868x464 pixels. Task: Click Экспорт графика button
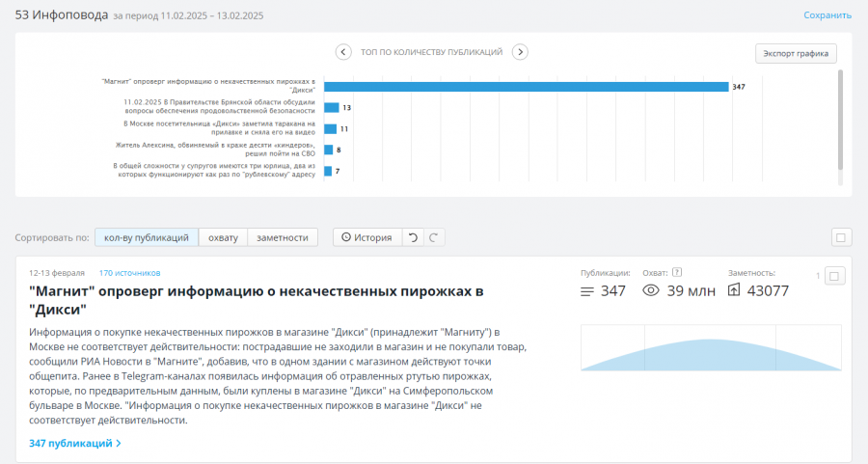click(x=796, y=54)
